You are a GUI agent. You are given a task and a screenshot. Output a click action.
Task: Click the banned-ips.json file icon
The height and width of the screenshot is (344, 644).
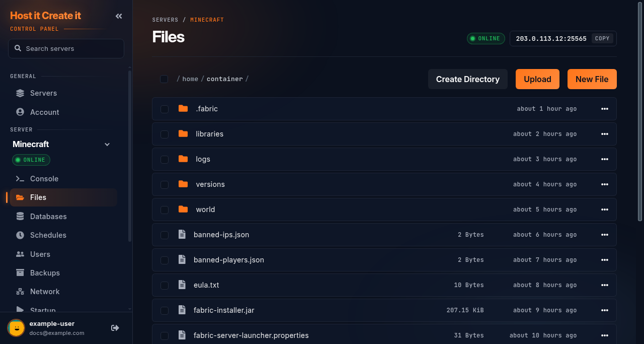(x=182, y=234)
